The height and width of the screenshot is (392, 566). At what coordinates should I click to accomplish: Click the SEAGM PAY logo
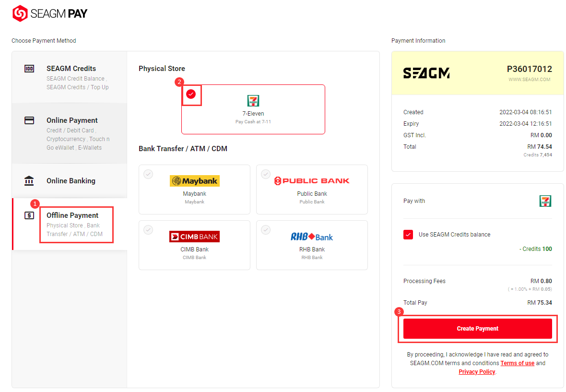pos(50,13)
